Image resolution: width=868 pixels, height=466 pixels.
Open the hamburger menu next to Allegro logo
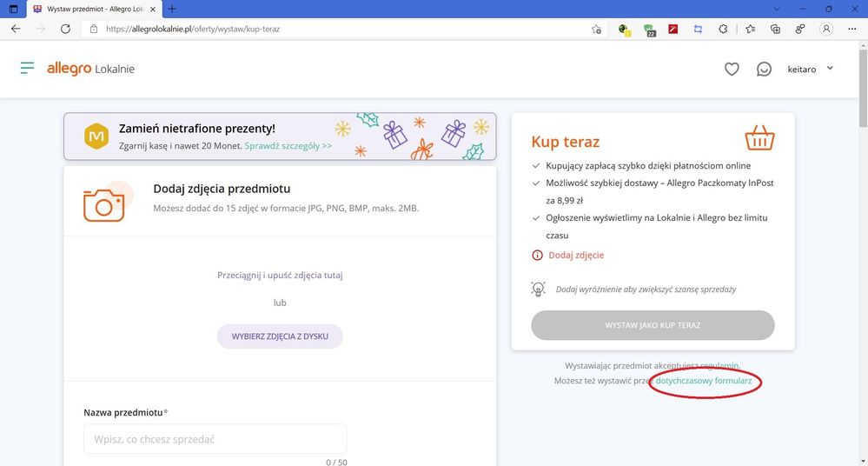(x=27, y=68)
